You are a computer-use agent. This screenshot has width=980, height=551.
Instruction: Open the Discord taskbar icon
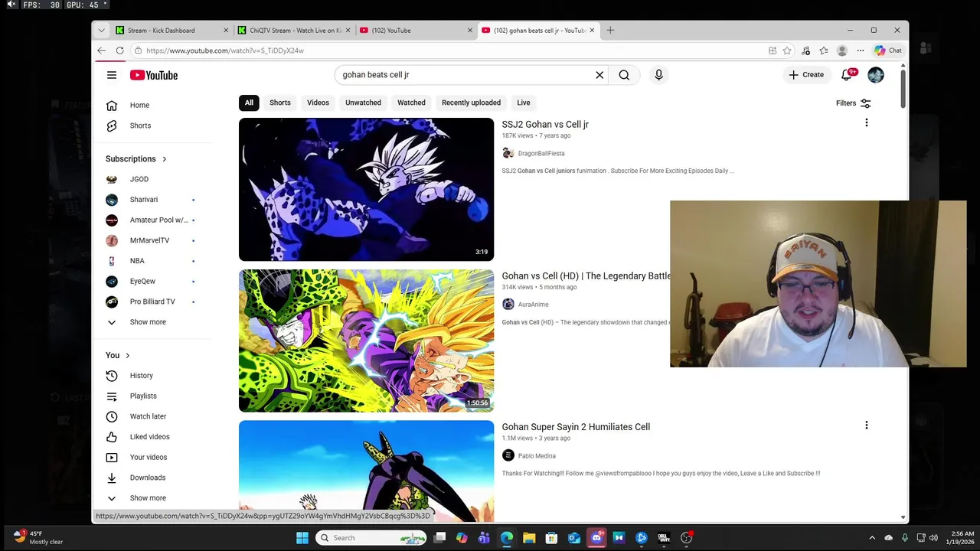596,538
